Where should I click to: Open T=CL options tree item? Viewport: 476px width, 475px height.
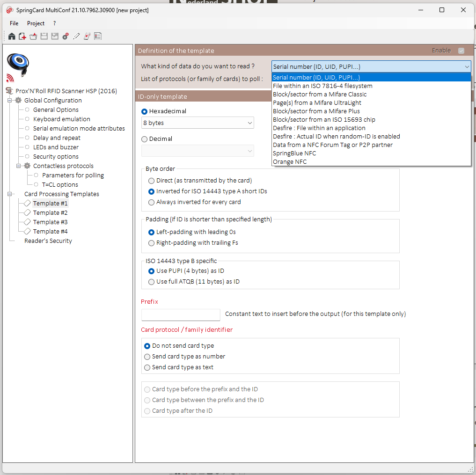[x=60, y=184]
